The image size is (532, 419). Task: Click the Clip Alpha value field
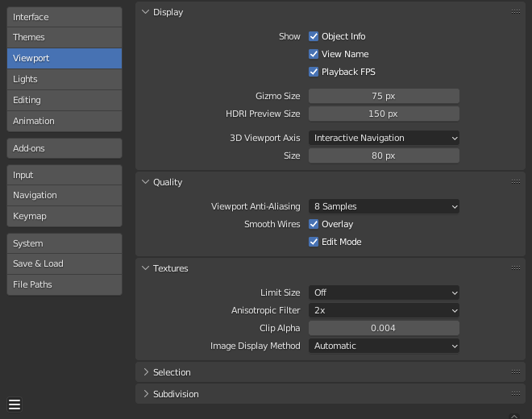coord(384,328)
